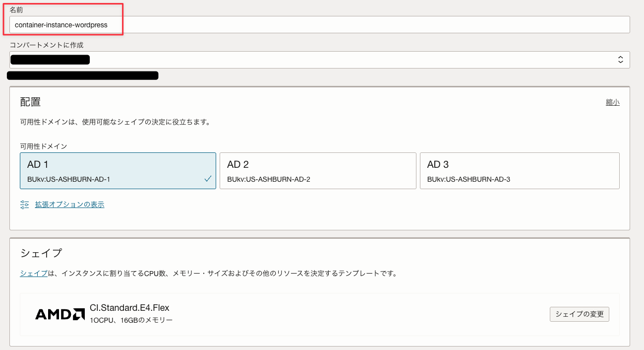Click the 配置 section heading

[x=30, y=102]
